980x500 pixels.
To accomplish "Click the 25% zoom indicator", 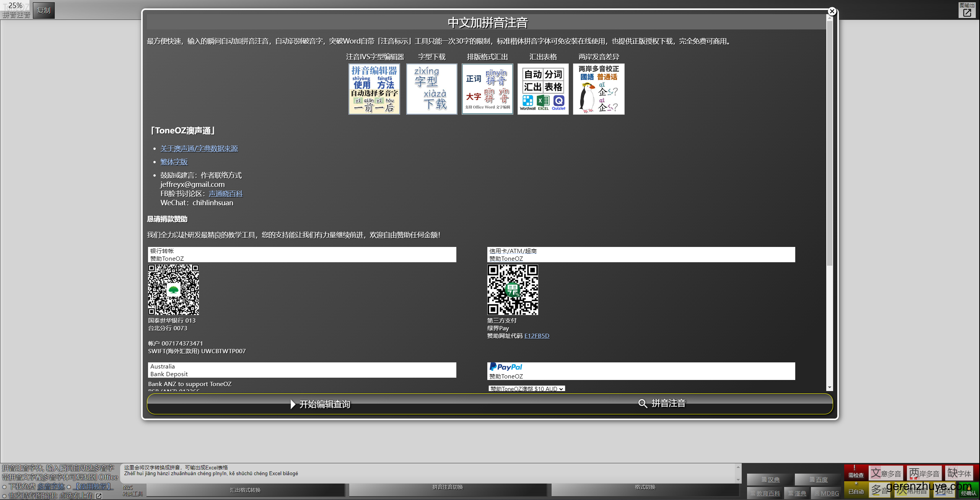I will point(15,5).
